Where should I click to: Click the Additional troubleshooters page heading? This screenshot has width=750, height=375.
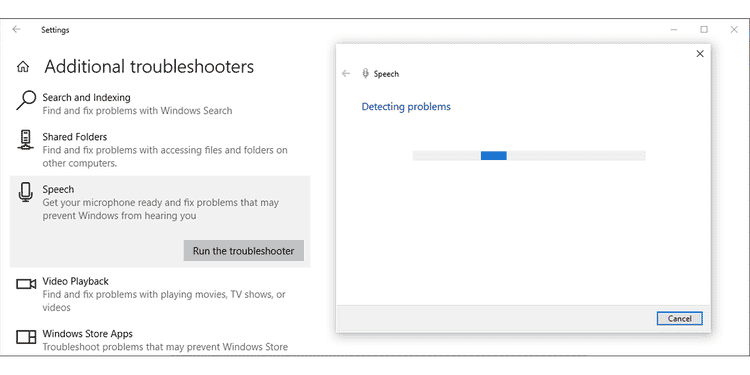pos(149,66)
